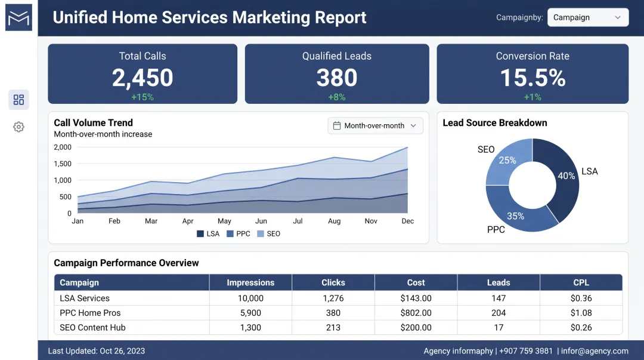
Task: Sort by Leads column header
Action: click(x=499, y=282)
